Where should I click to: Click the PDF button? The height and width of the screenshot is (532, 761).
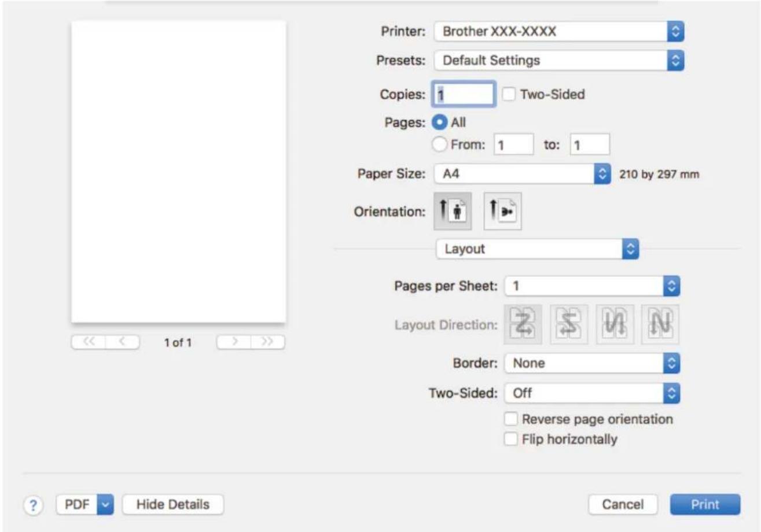78,504
